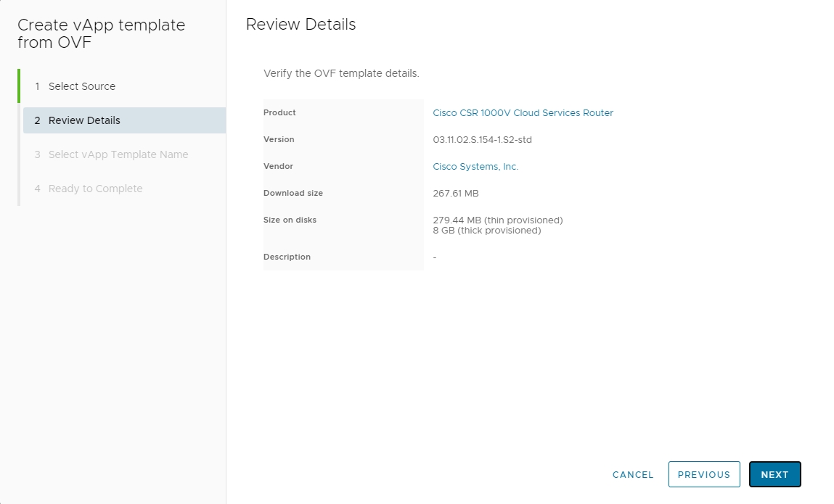Go to step 1 Select Source
Screen dimensions: 834x504
[x=81, y=86]
